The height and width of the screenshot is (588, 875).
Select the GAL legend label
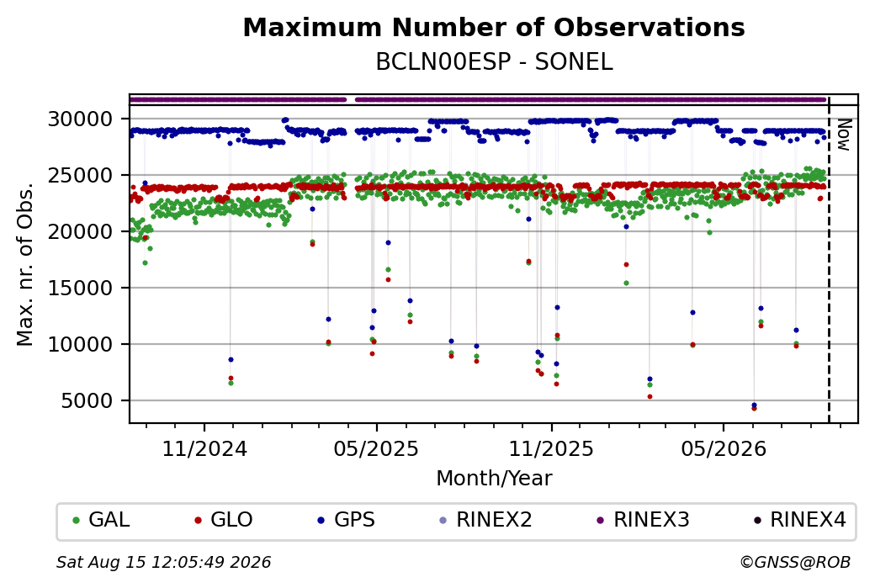109,520
